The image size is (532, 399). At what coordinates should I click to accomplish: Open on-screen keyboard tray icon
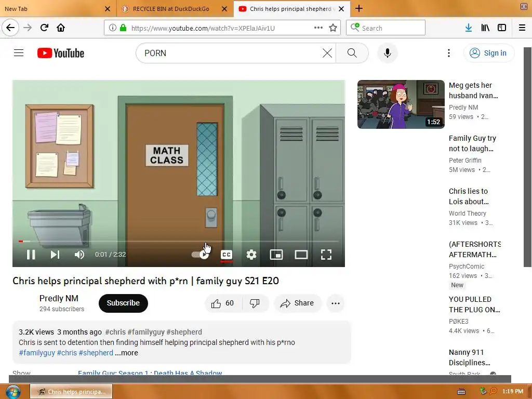[461, 392]
